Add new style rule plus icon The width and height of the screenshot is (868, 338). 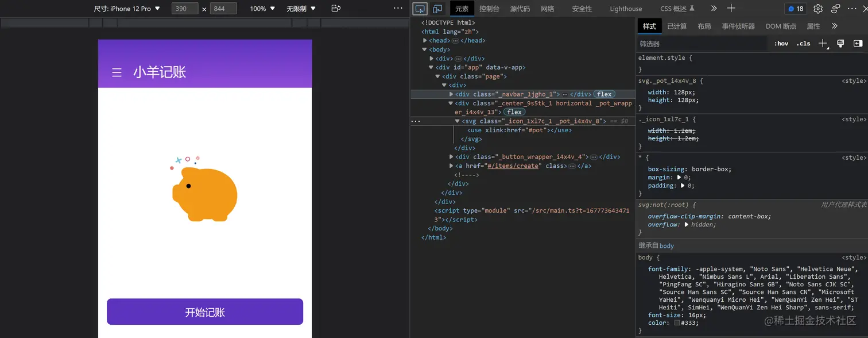coord(823,44)
